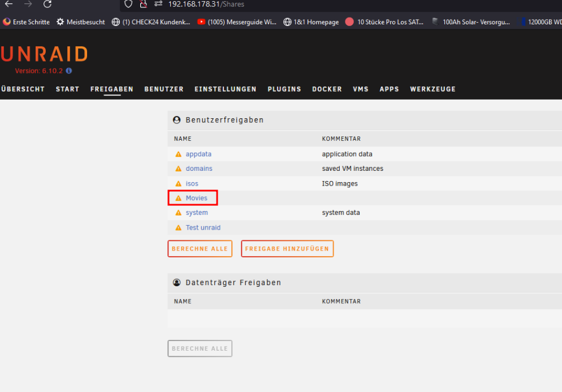Click the warning icon next to Movies
Screen dimensions: 562x392
pos(178,198)
